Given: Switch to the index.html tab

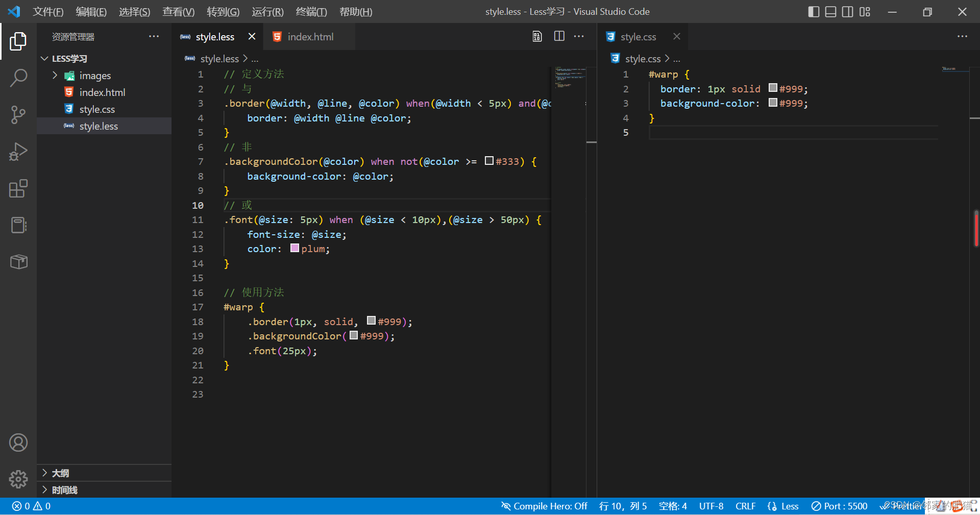Looking at the screenshot, I should tap(310, 37).
